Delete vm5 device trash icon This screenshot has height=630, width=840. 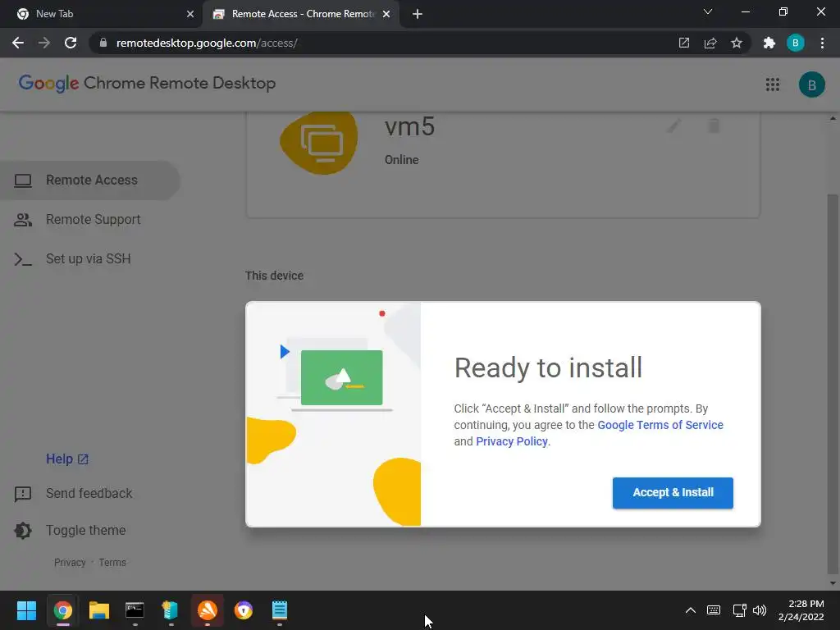[x=714, y=126]
